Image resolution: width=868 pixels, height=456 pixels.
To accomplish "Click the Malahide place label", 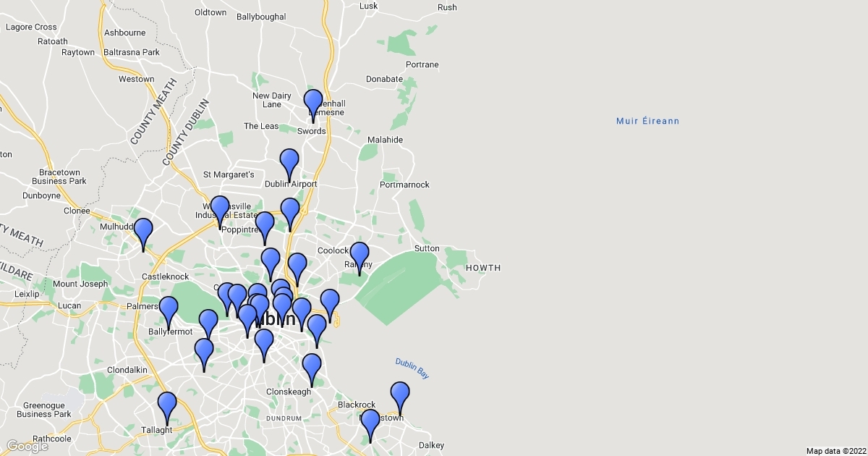I will pyautogui.click(x=385, y=140).
